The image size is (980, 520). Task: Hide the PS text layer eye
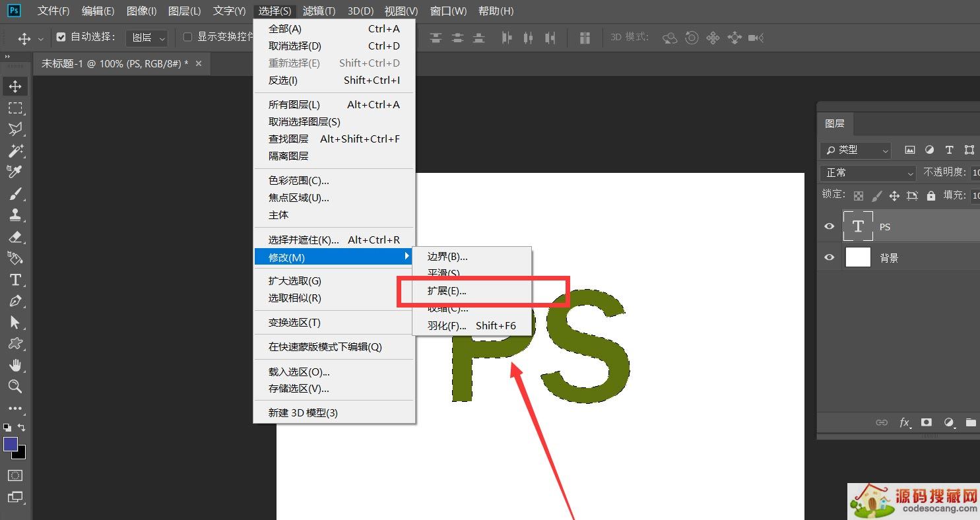point(830,226)
